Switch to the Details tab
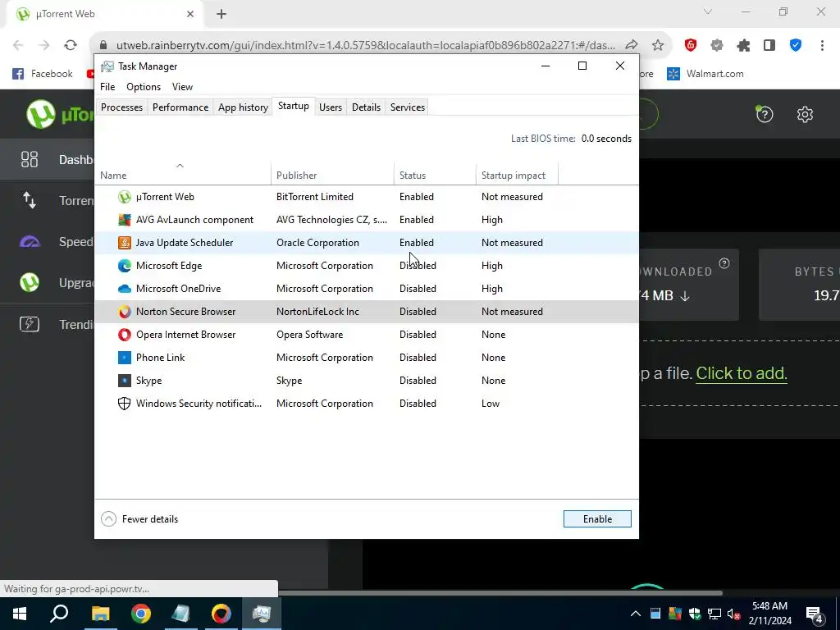 tap(367, 107)
